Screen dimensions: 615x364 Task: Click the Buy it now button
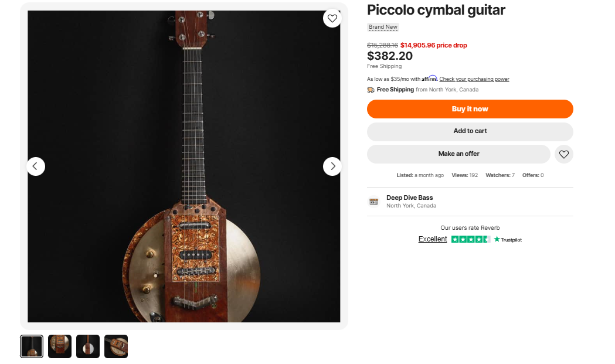[470, 109]
